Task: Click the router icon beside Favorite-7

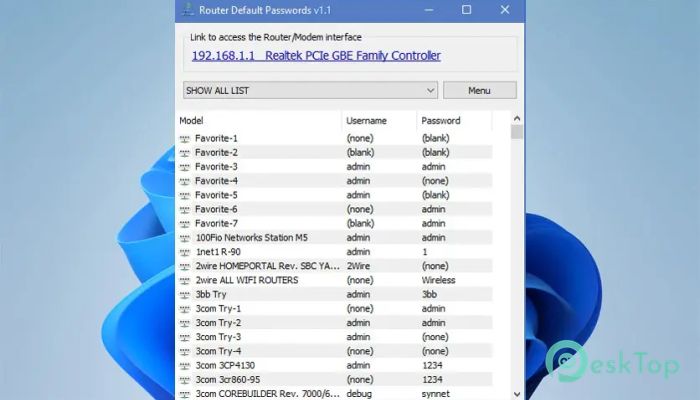Action: (184, 224)
